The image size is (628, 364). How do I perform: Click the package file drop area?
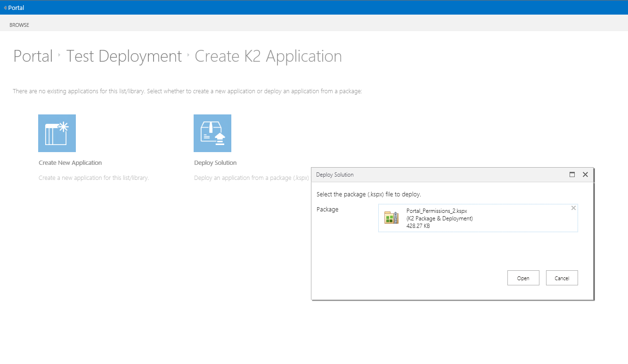click(478, 218)
